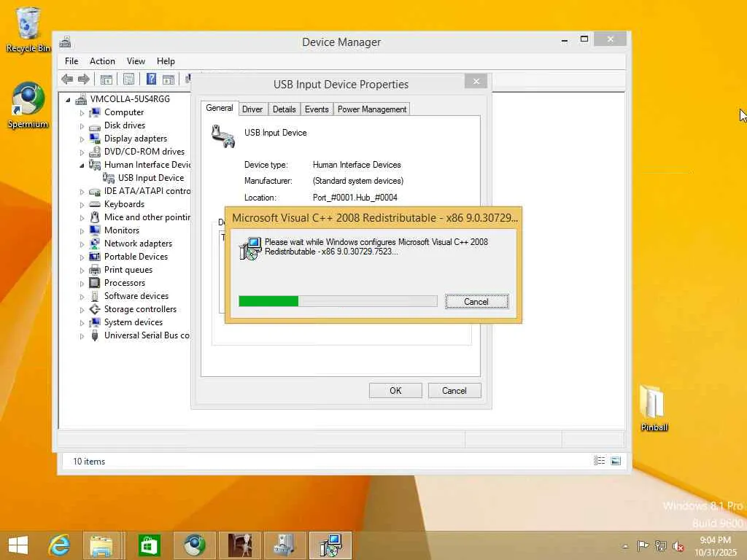The image size is (747, 560).
Task: Click OK in USB Input Device Properties
Action: pyautogui.click(x=395, y=391)
